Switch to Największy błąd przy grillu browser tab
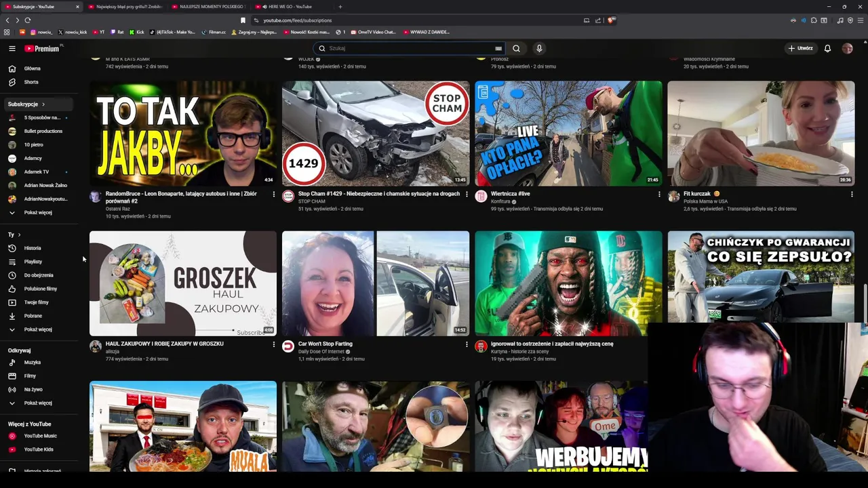This screenshot has height=488, width=868. (x=124, y=7)
